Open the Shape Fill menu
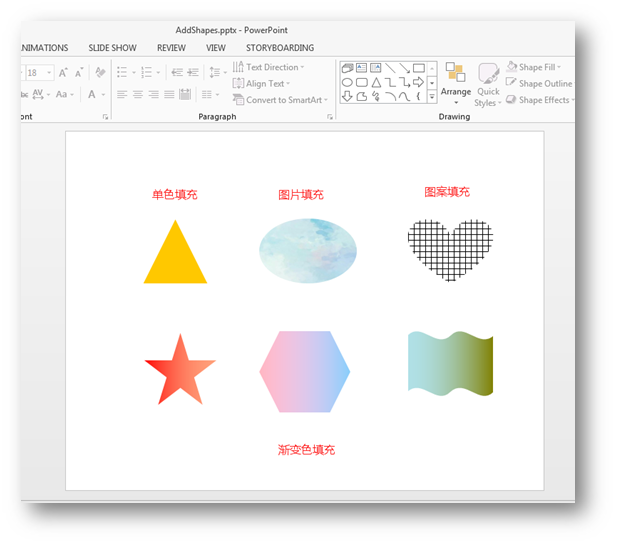Image resolution: width=617 pixels, height=545 pixels. [x=534, y=67]
